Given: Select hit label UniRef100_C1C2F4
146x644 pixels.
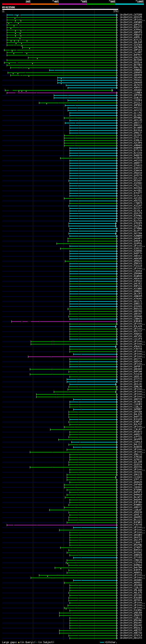Looking at the screenshot, I should [x=131, y=339].
